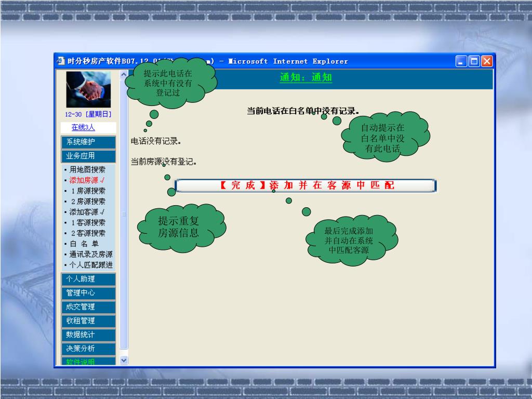Viewport: 532px width, 399px height.
Task: Select 用地图搜索 in the sidebar
Action: [87, 169]
